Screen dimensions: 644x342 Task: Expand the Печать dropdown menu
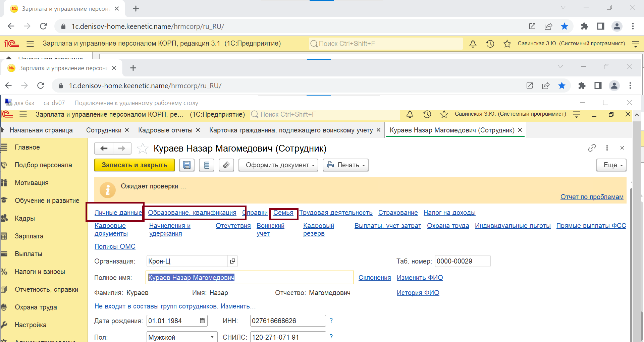(345, 165)
